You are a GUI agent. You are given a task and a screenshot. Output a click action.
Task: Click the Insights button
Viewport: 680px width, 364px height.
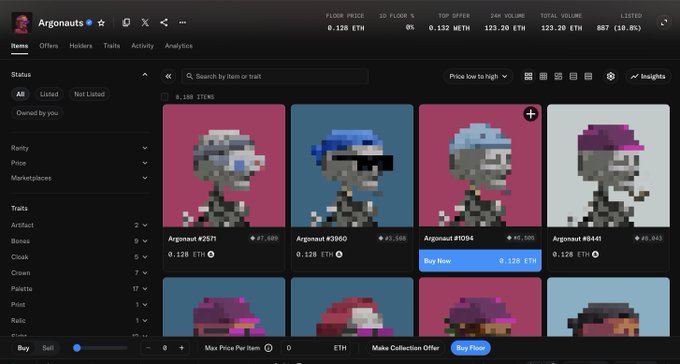pos(648,76)
